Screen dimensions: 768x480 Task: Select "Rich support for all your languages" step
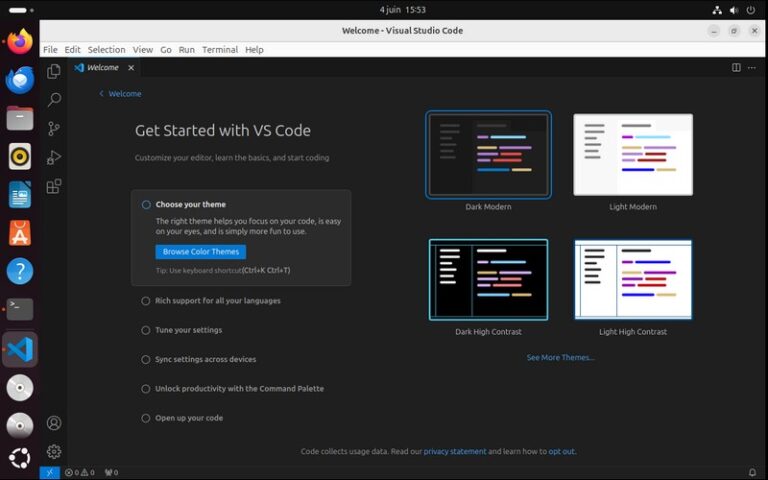click(x=217, y=301)
